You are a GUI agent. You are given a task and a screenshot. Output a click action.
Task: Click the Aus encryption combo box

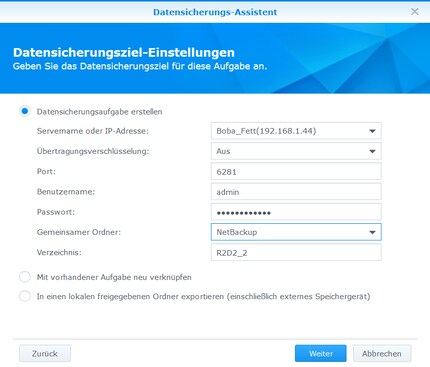click(296, 151)
